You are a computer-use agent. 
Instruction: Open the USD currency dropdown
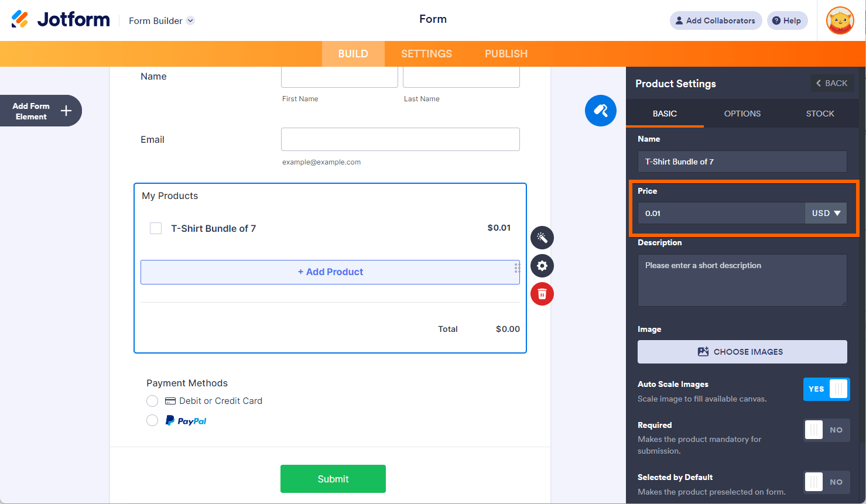(826, 213)
